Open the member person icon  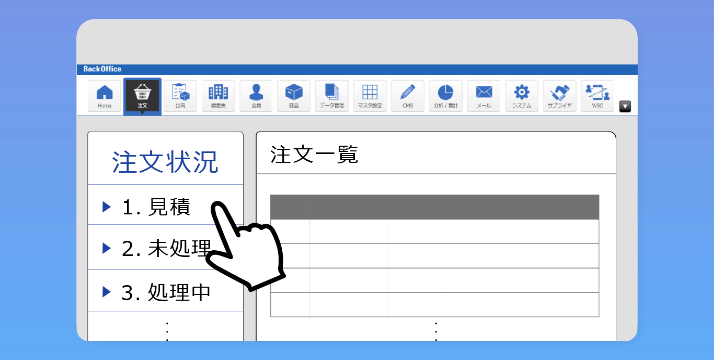[256, 96]
